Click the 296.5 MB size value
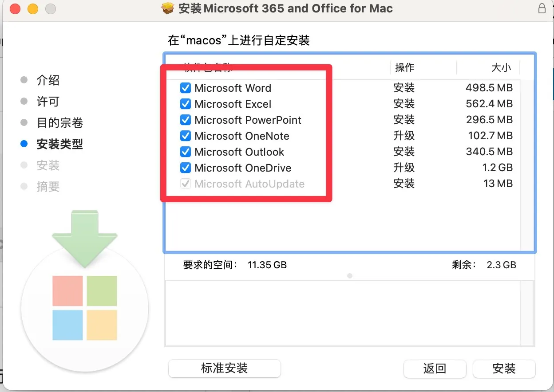The height and width of the screenshot is (392, 554). pyautogui.click(x=489, y=120)
